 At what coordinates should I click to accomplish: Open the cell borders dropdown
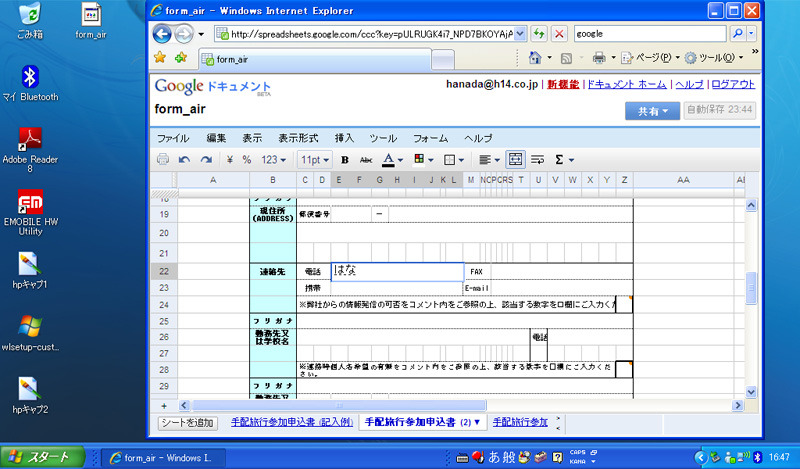(x=454, y=160)
